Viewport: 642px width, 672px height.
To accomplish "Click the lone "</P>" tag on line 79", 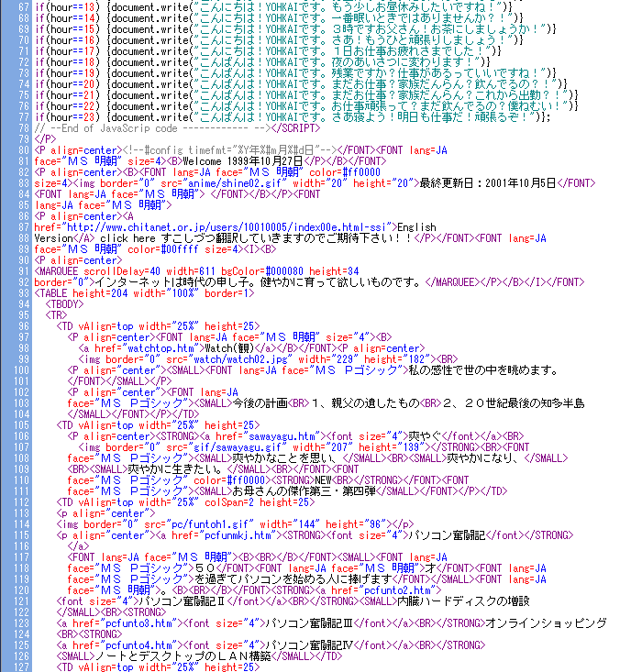I will pos(45,139).
